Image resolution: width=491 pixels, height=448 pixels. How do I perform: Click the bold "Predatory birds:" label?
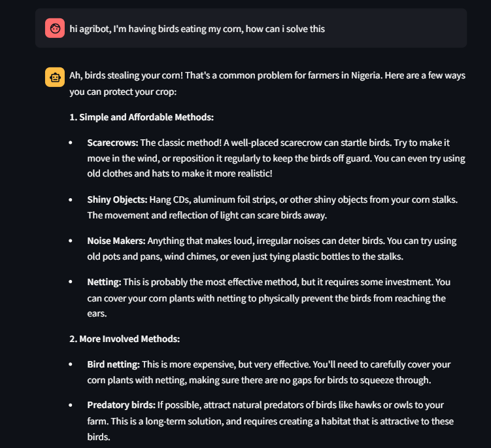121,405
